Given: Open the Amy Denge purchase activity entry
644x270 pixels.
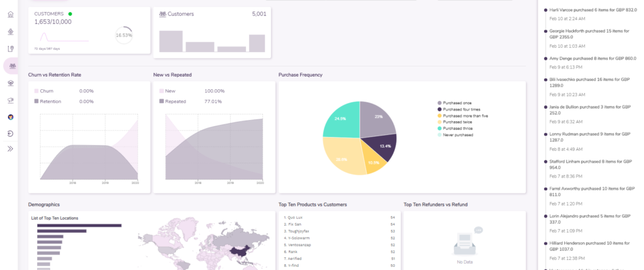Looking at the screenshot, I should tap(588, 58).
